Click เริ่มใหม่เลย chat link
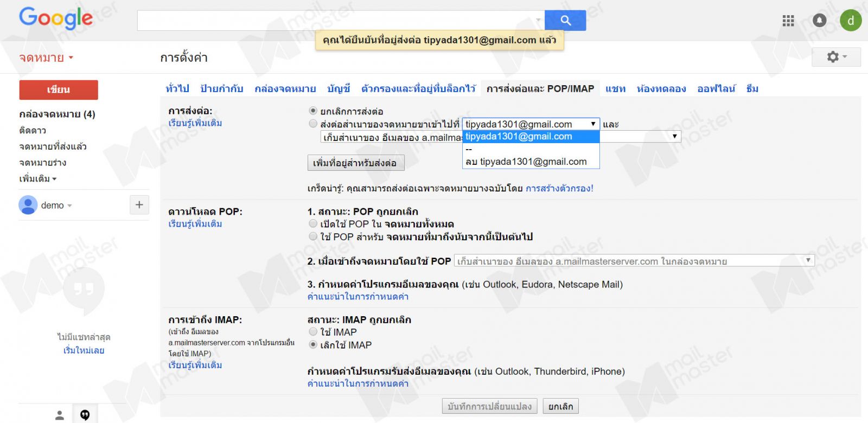 coord(84,350)
